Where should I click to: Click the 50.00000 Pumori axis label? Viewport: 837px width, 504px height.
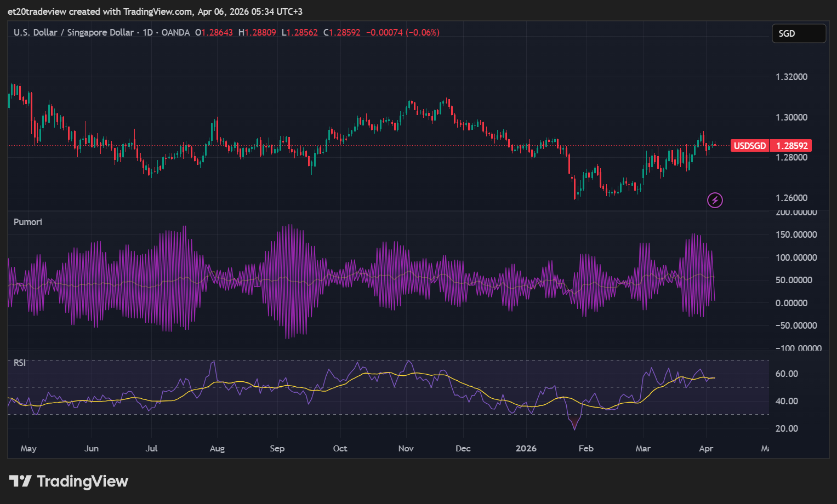(794, 280)
